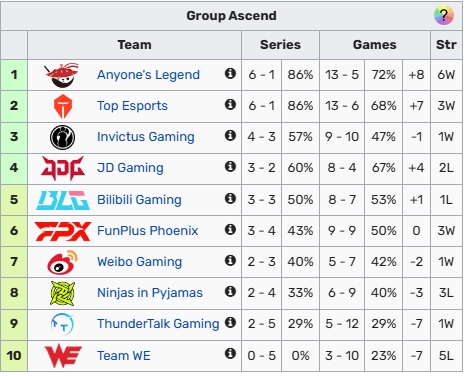Click the Ninjas in Pyjamas link
The height and width of the screenshot is (376, 466).
(x=150, y=293)
